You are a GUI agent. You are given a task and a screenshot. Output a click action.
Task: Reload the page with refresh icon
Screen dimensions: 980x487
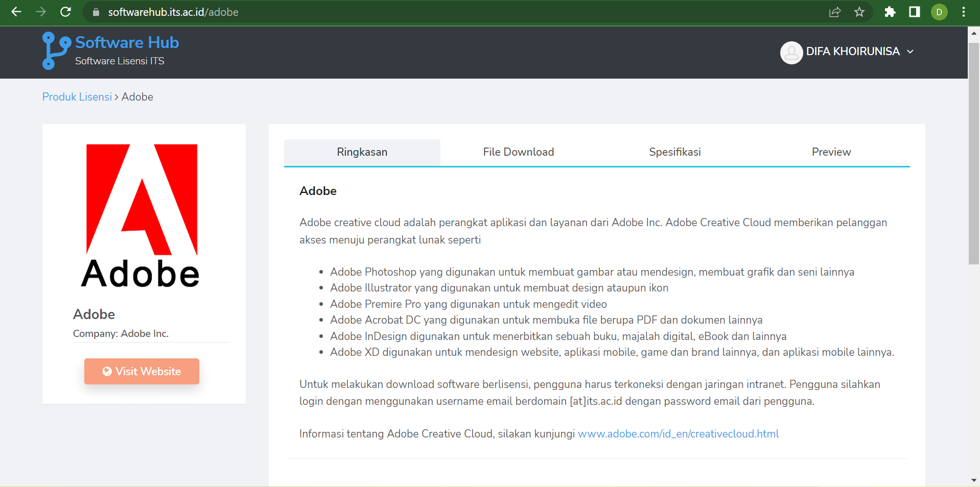[65, 12]
